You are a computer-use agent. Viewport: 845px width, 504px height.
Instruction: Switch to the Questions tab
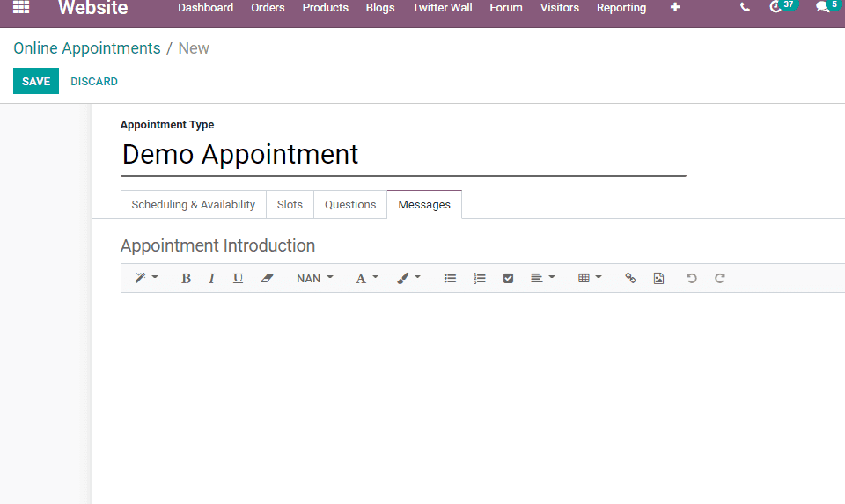[350, 205]
